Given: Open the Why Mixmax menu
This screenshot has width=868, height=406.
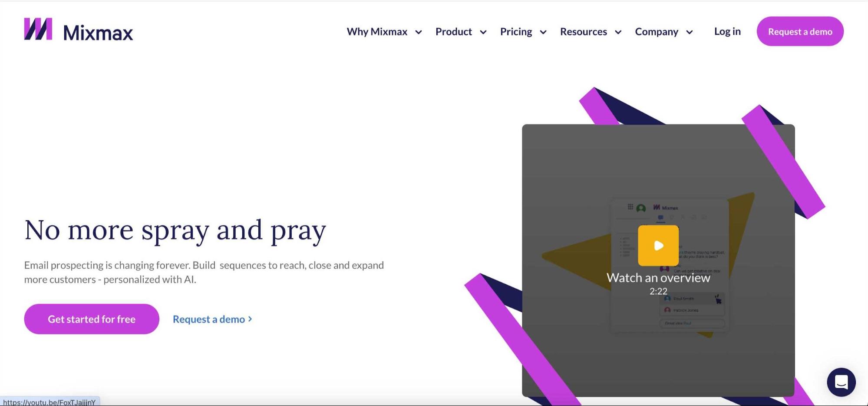Looking at the screenshot, I should (377, 32).
